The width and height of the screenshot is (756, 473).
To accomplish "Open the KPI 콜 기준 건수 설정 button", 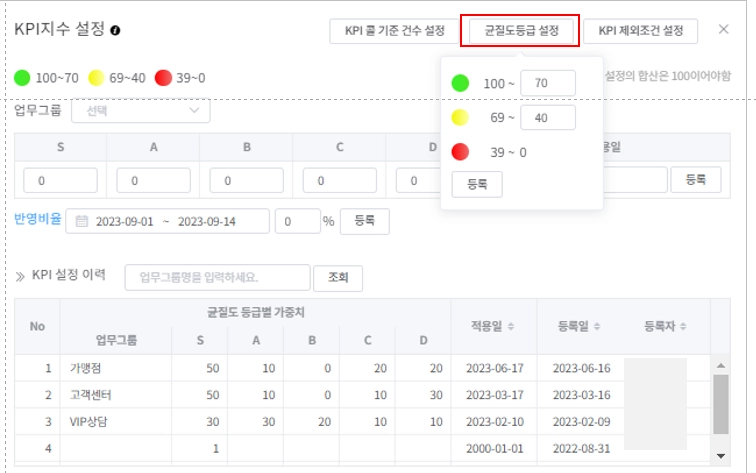I will pos(394,31).
